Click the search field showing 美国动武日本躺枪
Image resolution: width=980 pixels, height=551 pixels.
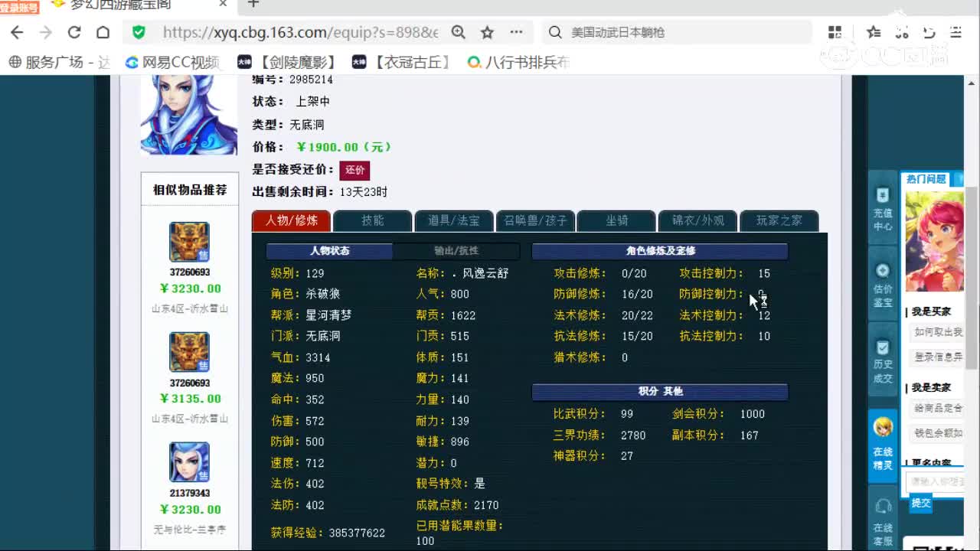coord(674,33)
